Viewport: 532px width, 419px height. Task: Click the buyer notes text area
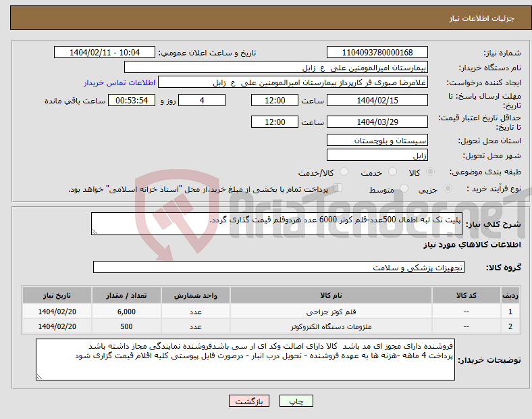245,360
